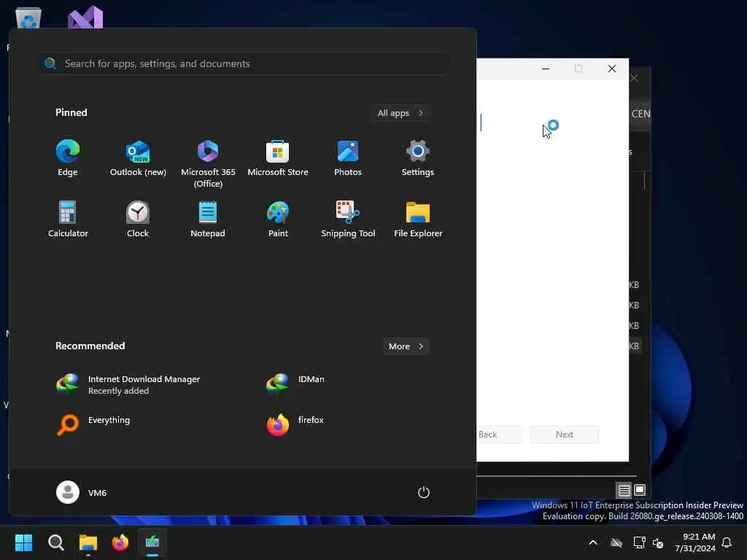
Task: Open File Explorer from pinned apps
Action: (418, 219)
